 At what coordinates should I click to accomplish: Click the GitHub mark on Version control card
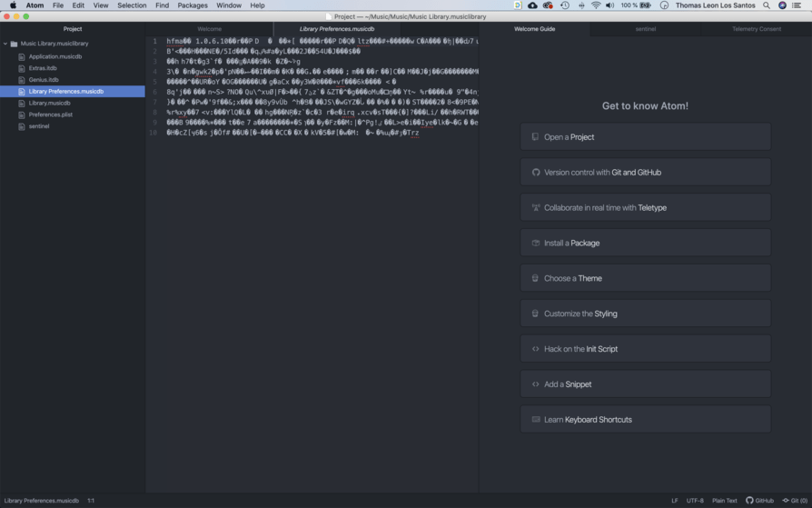(536, 172)
